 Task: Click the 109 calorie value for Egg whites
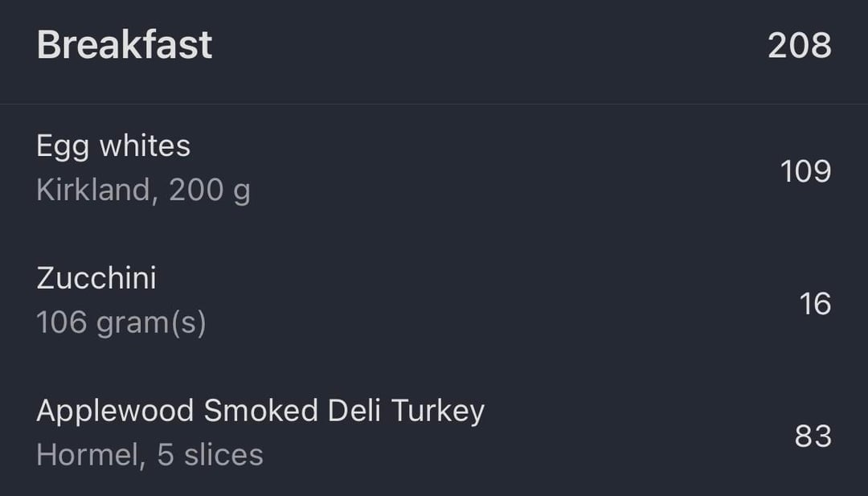(x=805, y=171)
